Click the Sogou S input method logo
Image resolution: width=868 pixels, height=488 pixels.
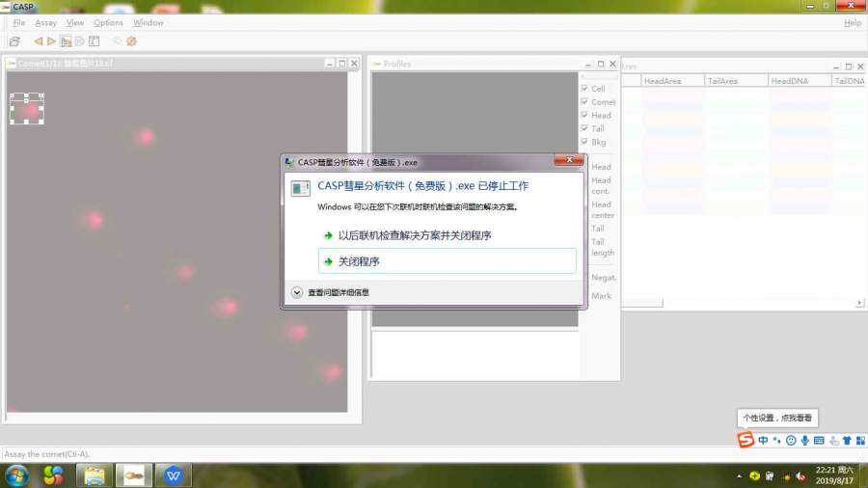(x=746, y=440)
